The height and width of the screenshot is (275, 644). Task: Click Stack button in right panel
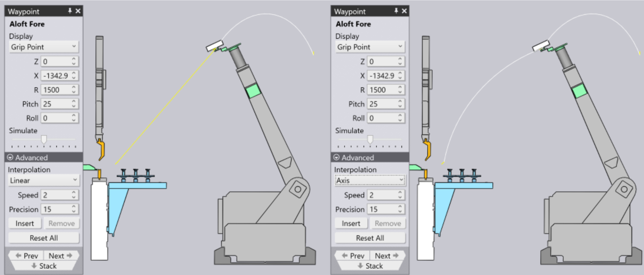point(370,266)
